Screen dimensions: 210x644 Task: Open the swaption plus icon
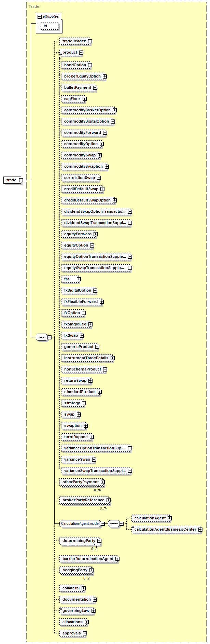coord(85,425)
